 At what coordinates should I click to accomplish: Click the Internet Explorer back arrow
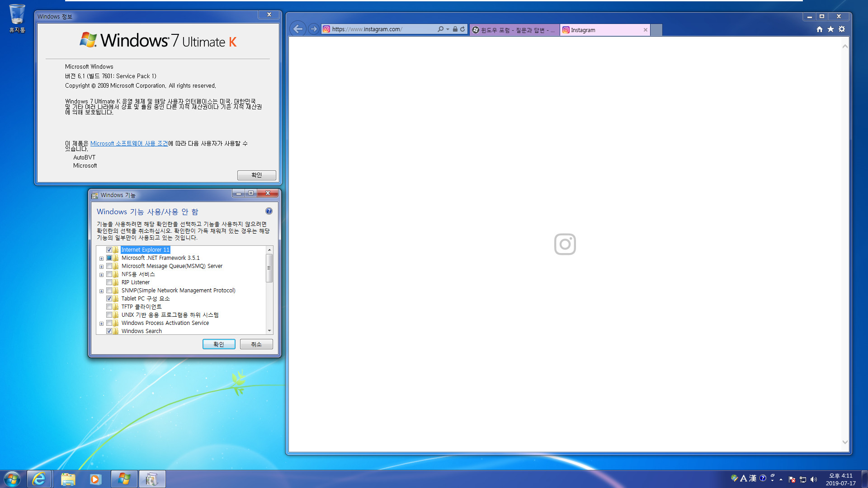click(297, 29)
